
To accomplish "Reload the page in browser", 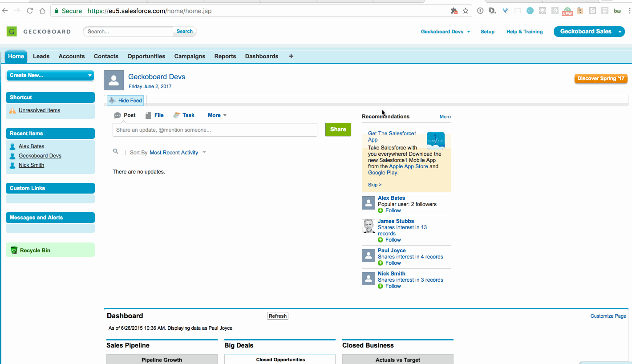I will pos(30,11).
